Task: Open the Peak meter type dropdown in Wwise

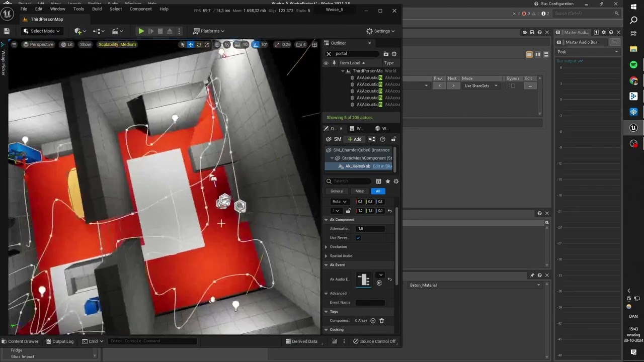Action: (x=587, y=52)
